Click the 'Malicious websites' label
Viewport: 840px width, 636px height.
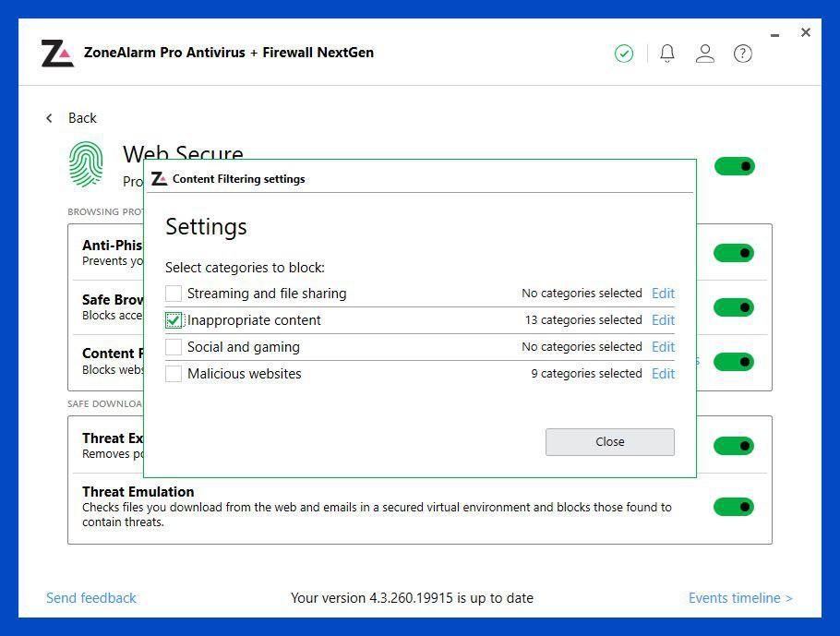[x=245, y=374]
